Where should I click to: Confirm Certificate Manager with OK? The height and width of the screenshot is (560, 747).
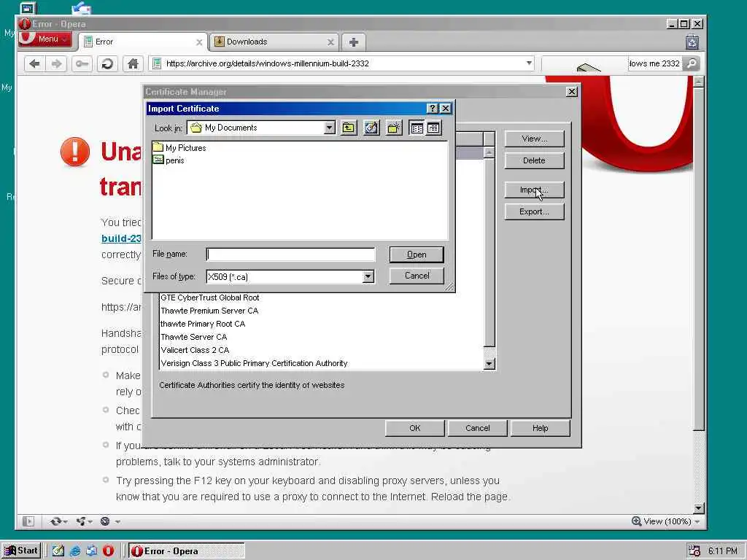(414, 428)
